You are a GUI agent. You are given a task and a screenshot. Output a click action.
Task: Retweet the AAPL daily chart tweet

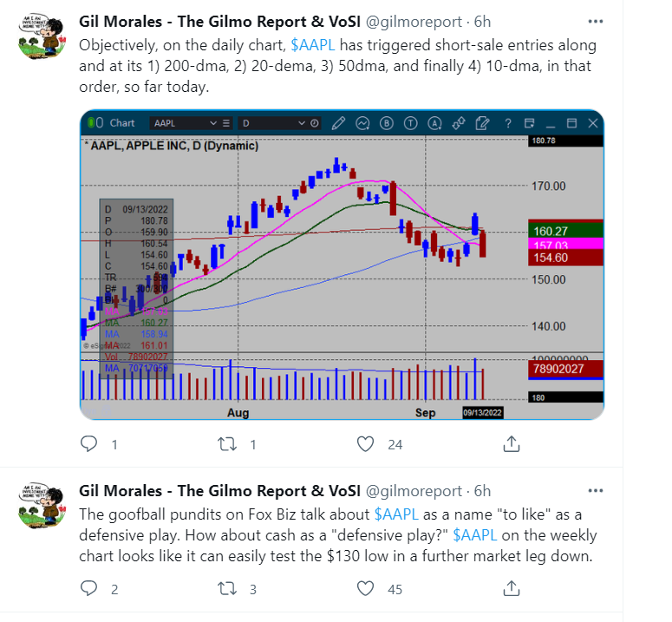(227, 444)
